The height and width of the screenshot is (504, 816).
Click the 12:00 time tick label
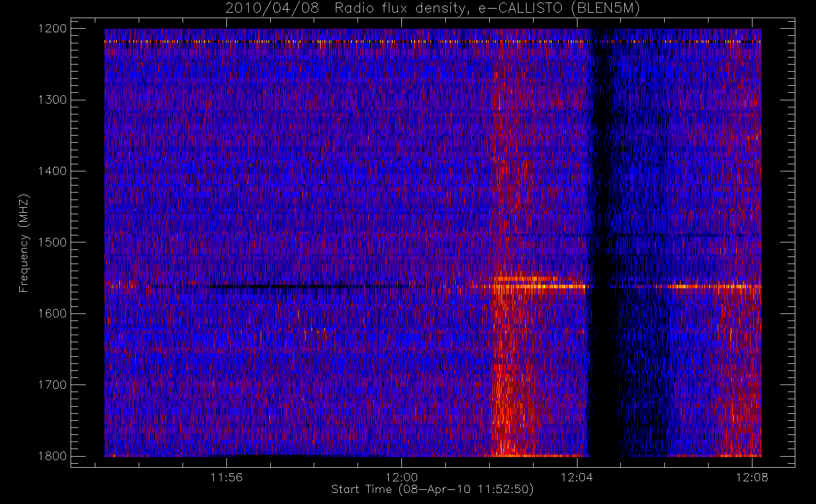(x=402, y=477)
